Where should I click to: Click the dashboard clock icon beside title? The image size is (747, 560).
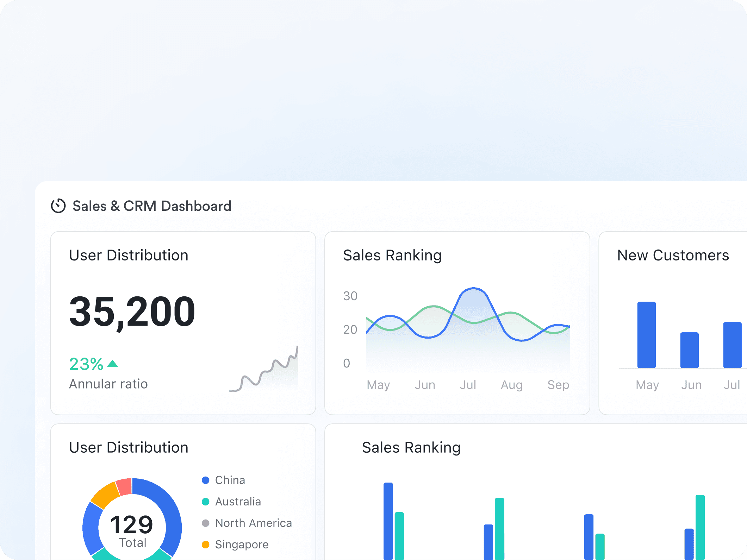58,206
